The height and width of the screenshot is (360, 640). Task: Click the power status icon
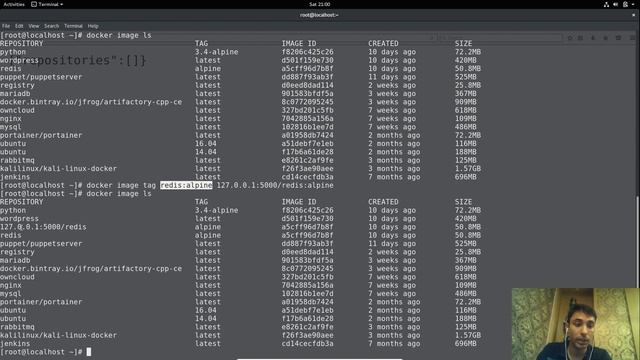coord(625,4)
